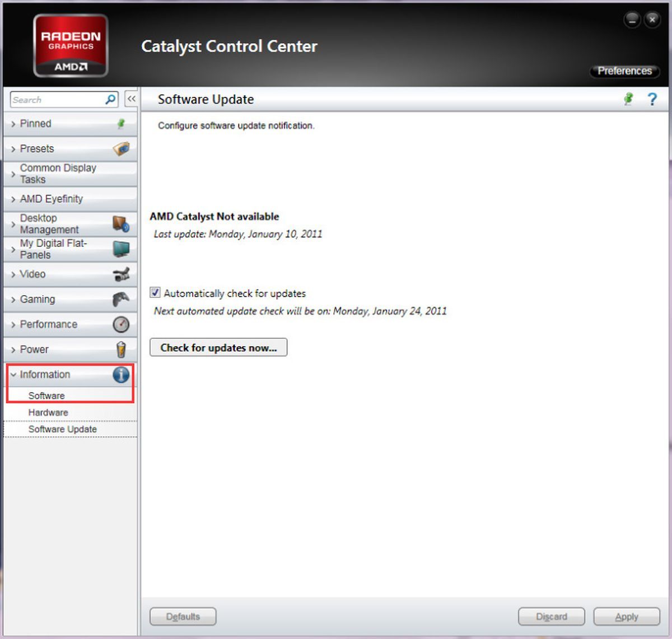Image resolution: width=672 pixels, height=639 pixels.
Task: Collapse the sidebar with double-chevron button
Action: (x=131, y=99)
